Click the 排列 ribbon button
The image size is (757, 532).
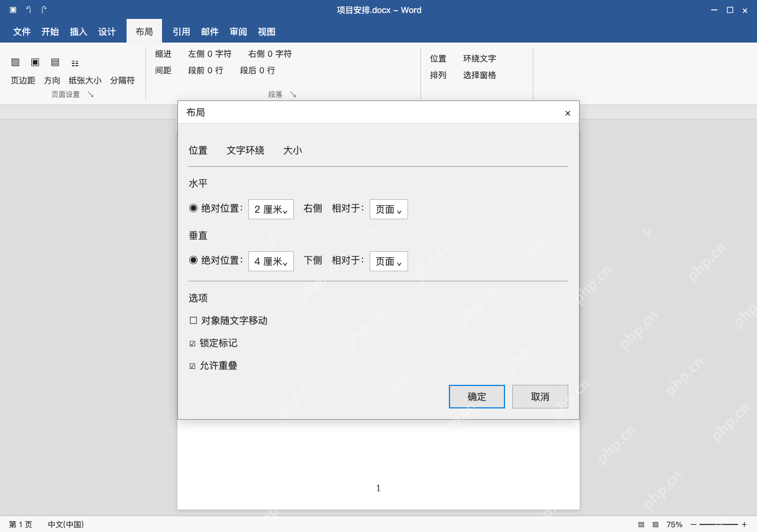pos(438,75)
